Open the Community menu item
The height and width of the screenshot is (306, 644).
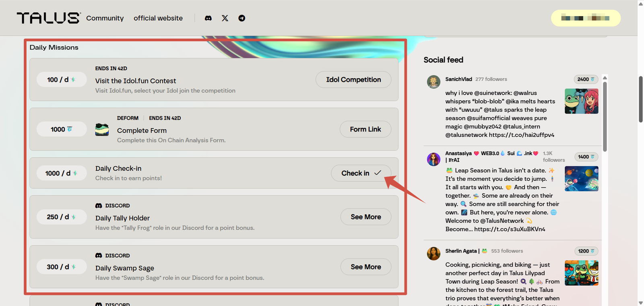[105, 18]
